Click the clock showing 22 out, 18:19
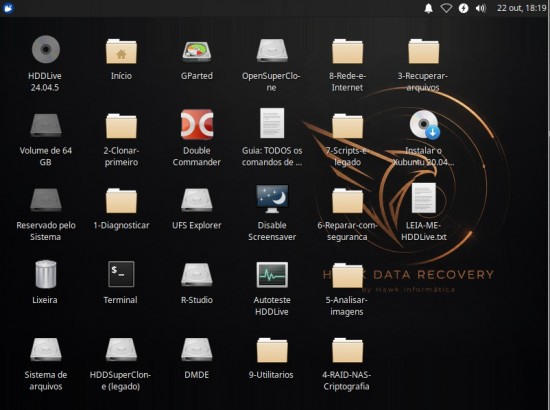 (x=522, y=8)
